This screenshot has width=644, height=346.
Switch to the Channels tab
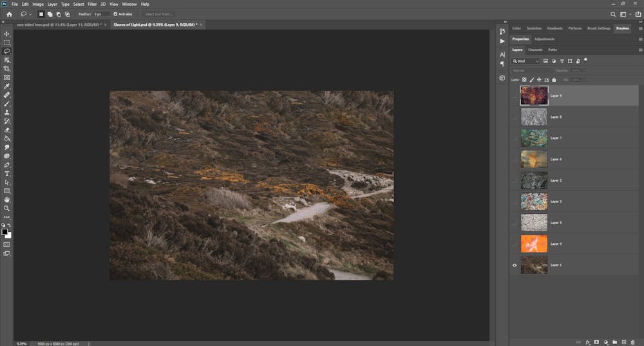(x=535, y=50)
